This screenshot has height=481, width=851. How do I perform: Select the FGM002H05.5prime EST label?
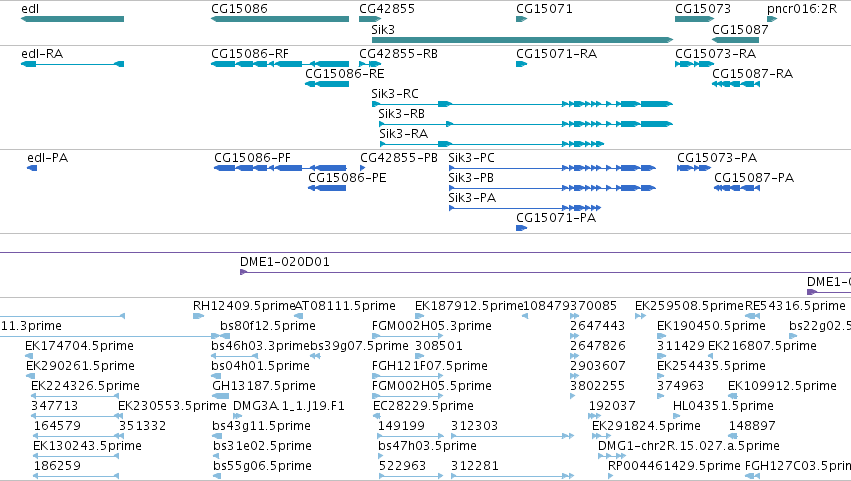[431, 386]
